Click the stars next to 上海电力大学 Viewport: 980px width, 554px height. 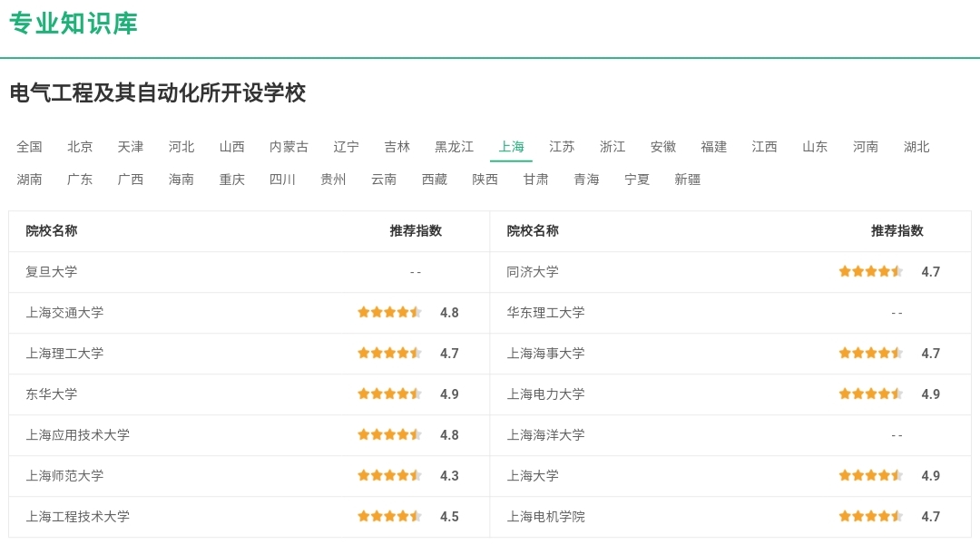[x=870, y=394]
